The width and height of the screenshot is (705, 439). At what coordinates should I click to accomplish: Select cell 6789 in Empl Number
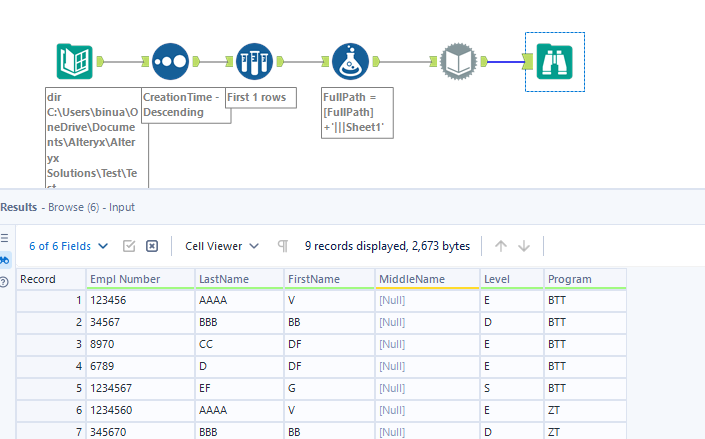[x=140, y=366]
